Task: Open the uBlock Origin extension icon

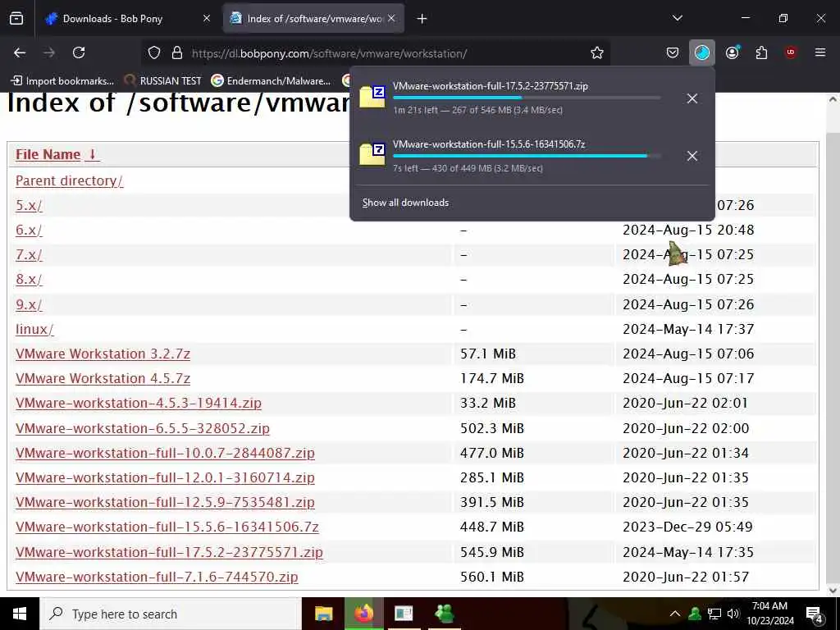Action: coord(791,52)
